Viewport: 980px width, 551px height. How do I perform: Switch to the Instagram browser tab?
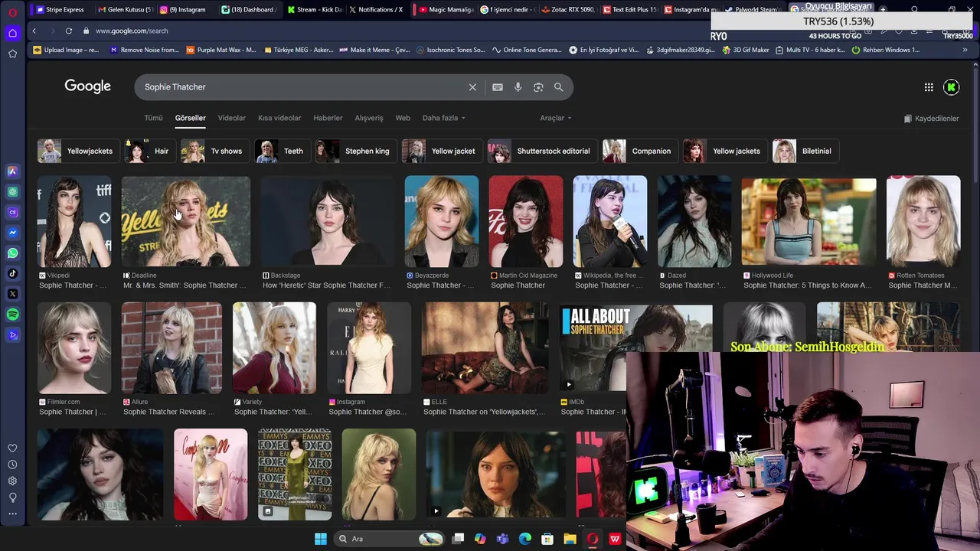pyautogui.click(x=186, y=9)
